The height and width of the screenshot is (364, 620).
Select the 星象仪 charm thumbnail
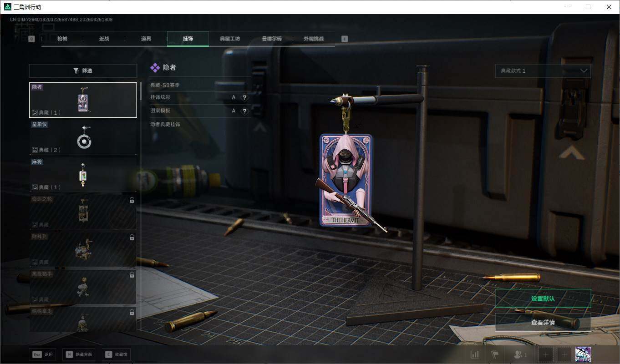pyautogui.click(x=83, y=137)
